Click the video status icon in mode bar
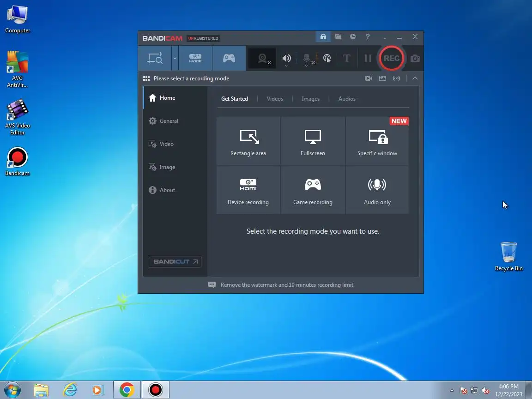This screenshot has width=532, height=399. click(369, 79)
